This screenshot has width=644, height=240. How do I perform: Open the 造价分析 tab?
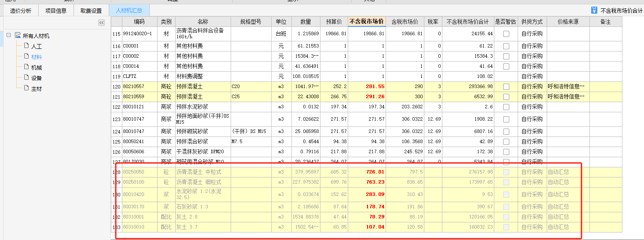(x=21, y=11)
